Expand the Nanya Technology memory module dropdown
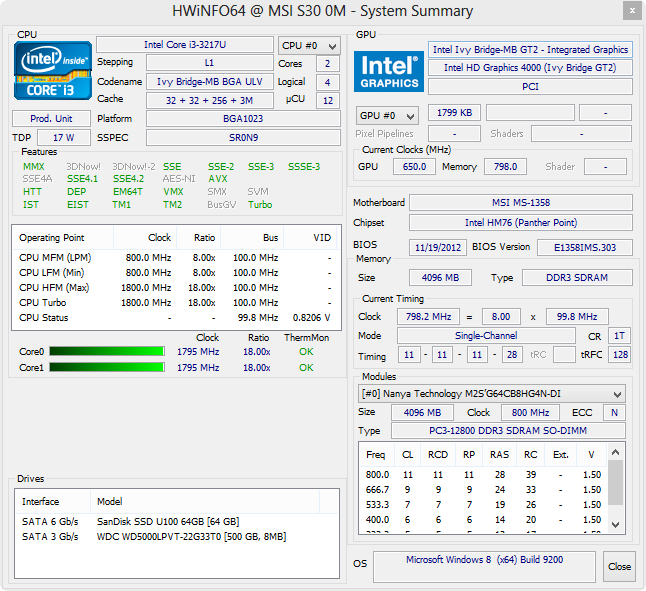 click(x=492, y=394)
